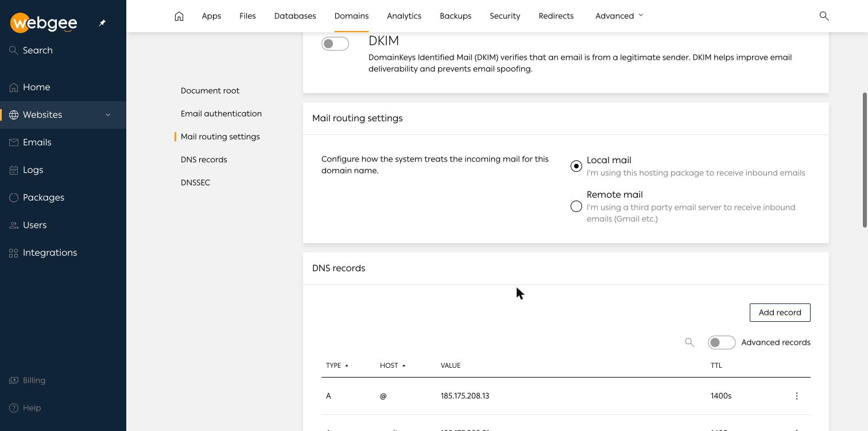This screenshot has width=868, height=431.
Task: Click the Users people icon
Action: click(x=14, y=225)
